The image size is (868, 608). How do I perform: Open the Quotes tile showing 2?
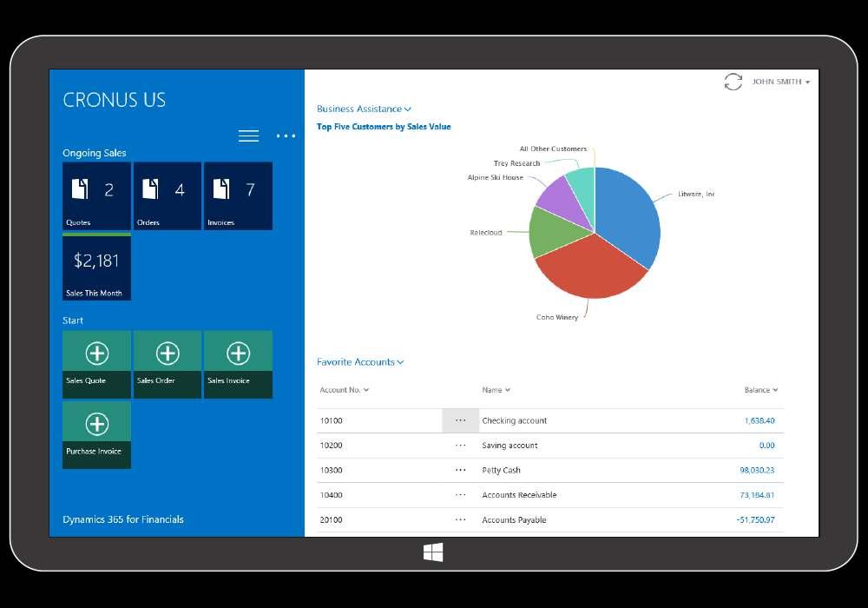point(97,196)
